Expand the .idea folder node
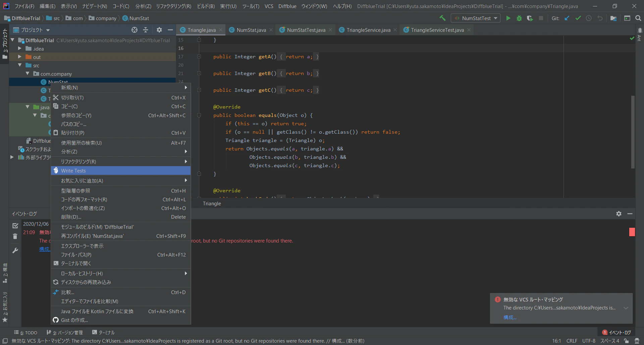This screenshot has width=644, height=345. tap(20, 49)
